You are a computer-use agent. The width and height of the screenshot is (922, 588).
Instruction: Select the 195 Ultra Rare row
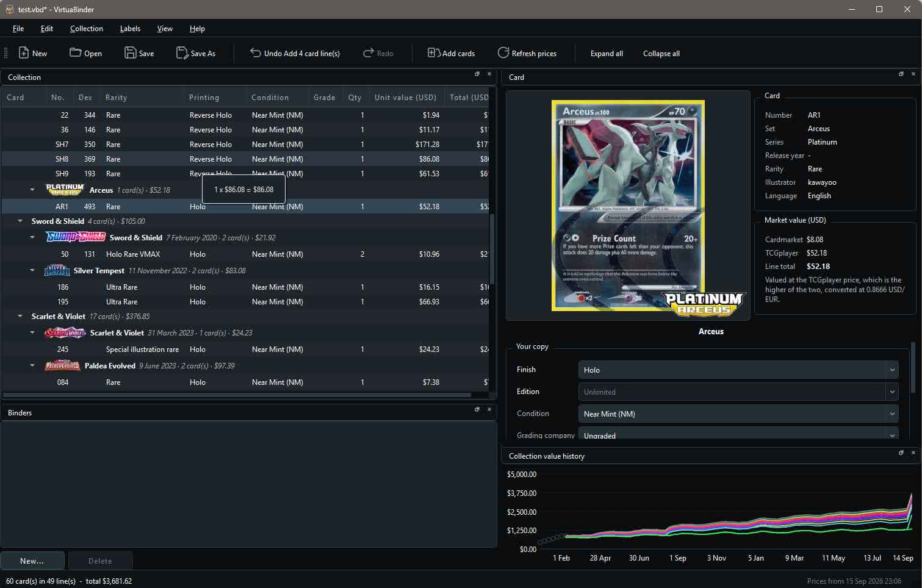[245, 301]
